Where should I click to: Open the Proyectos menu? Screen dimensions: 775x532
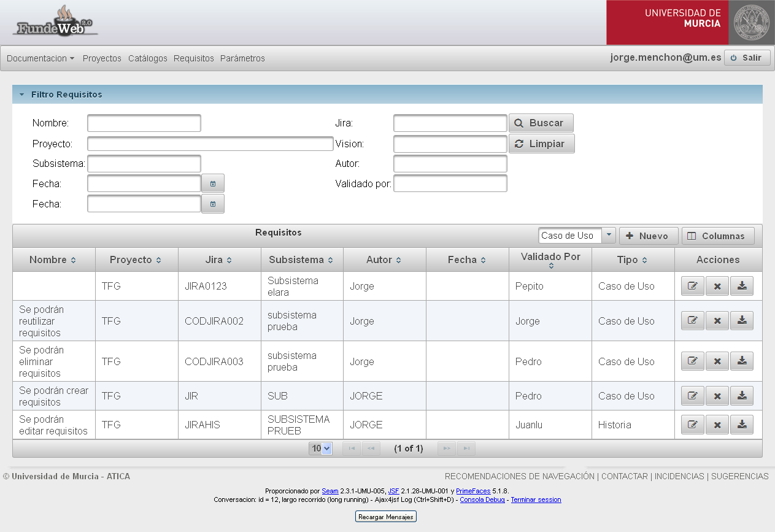[x=102, y=58]
